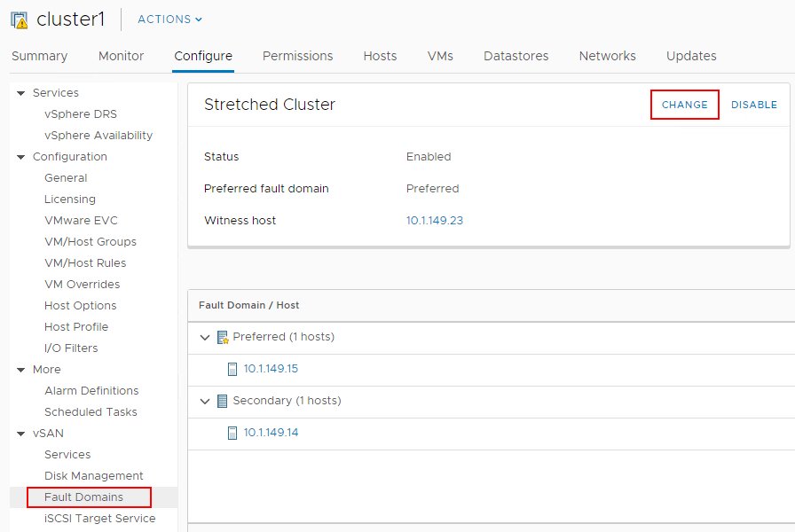Open General configuration settings
795x532 pixels.
66,178
